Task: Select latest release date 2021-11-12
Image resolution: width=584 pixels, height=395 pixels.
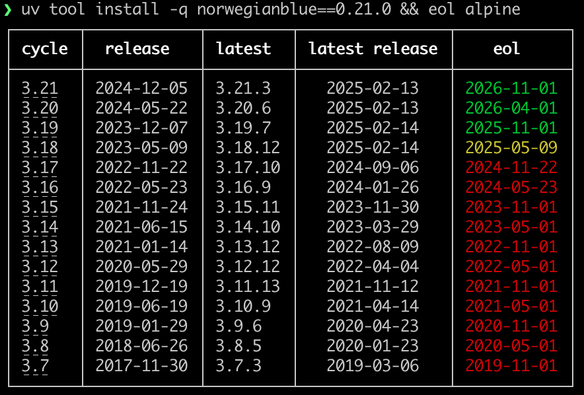Action: [373, 286]
